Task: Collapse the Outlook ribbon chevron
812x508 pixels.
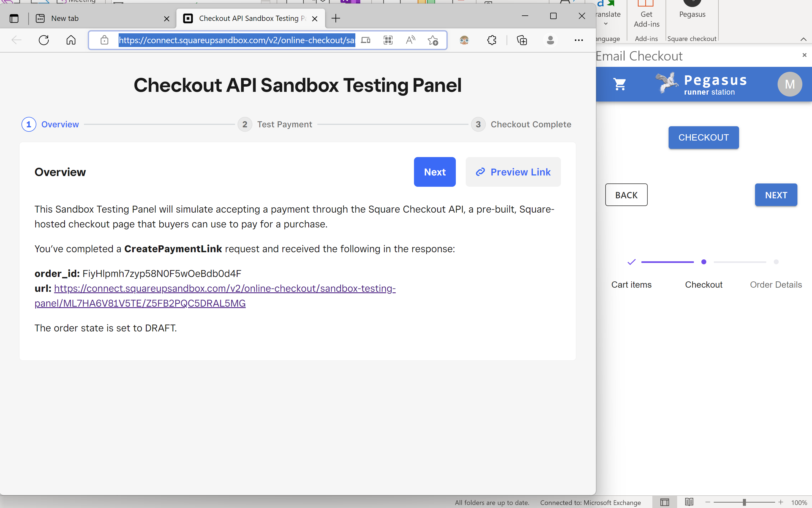Action: coord(803,39)
